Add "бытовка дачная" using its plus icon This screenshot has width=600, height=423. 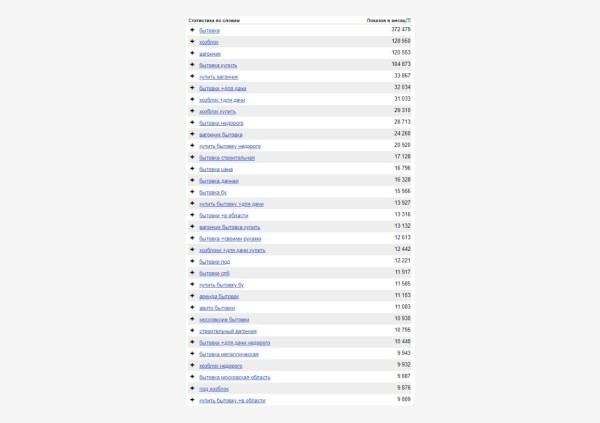pyautogui.click(x=192, y=180)
